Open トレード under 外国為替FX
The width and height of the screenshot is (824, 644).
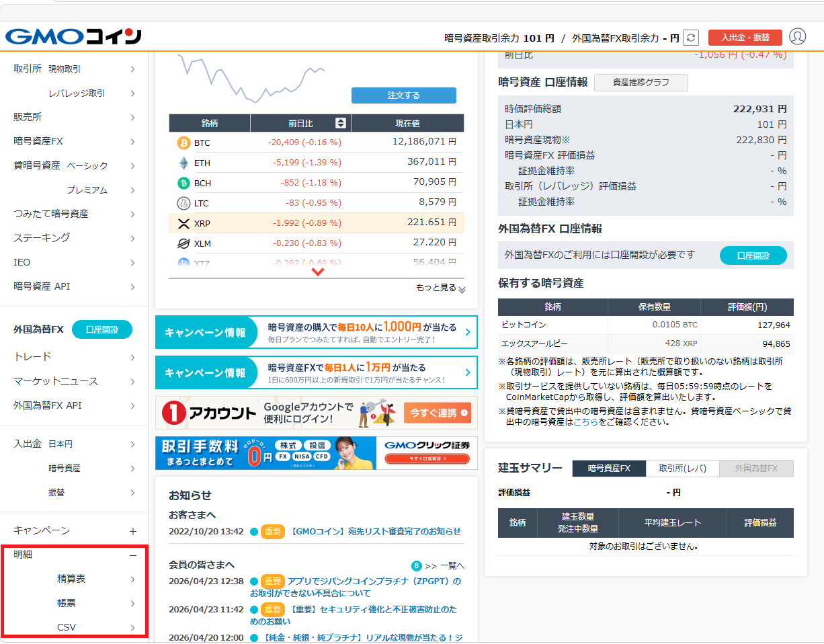click(74, 357)
